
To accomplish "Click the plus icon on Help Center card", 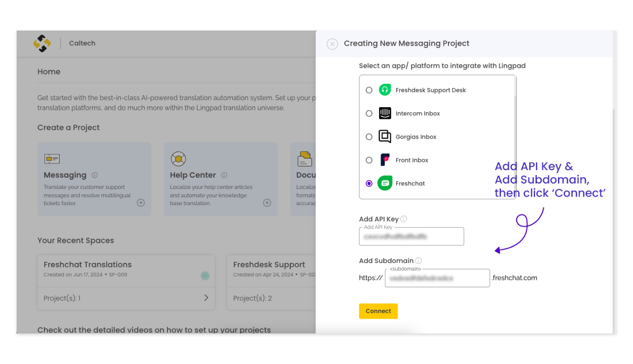I will 267,203.
